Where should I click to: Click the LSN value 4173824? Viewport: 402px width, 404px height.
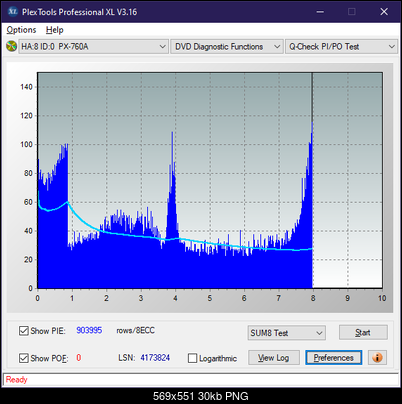(155, 358)
